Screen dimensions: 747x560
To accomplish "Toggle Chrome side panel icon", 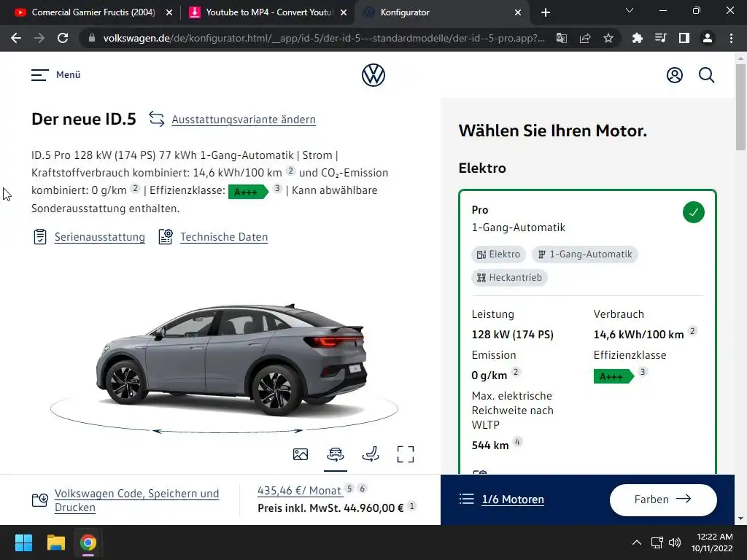I will tap(684, 38).
